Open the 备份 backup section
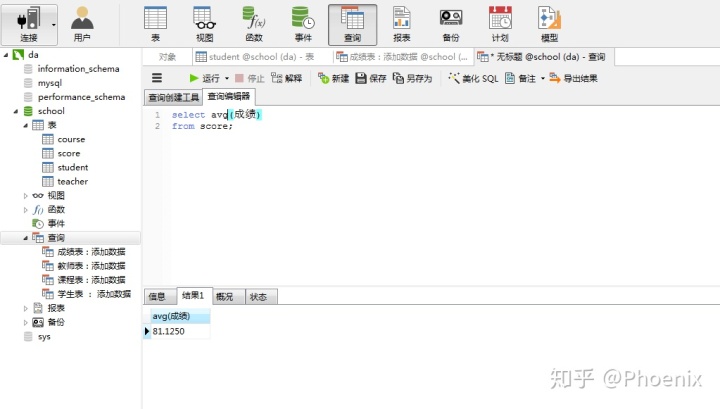The height and width of the screenshot is (409, 720). (451, 25)
